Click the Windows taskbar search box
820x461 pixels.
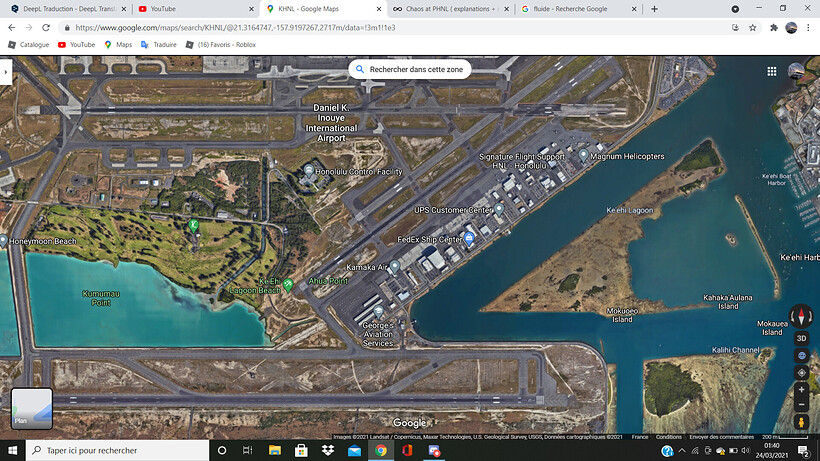tap(117, 450)
